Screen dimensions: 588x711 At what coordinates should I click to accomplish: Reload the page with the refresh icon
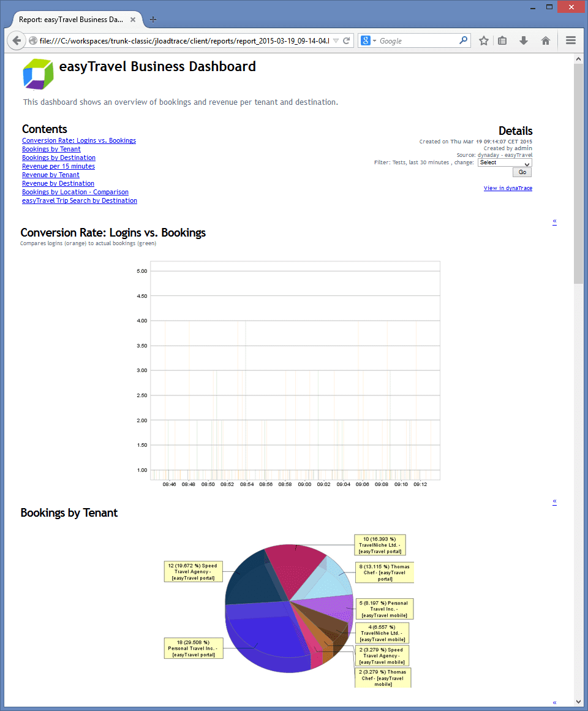coord(347,41)
